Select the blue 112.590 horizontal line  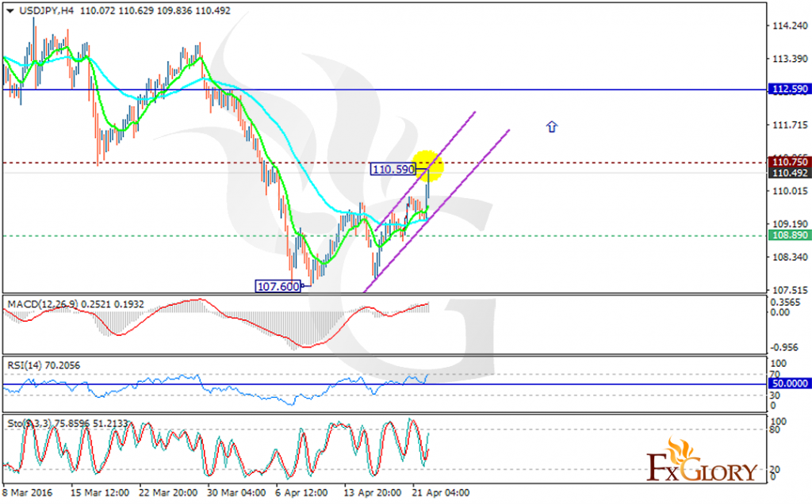tap(385, 90)
